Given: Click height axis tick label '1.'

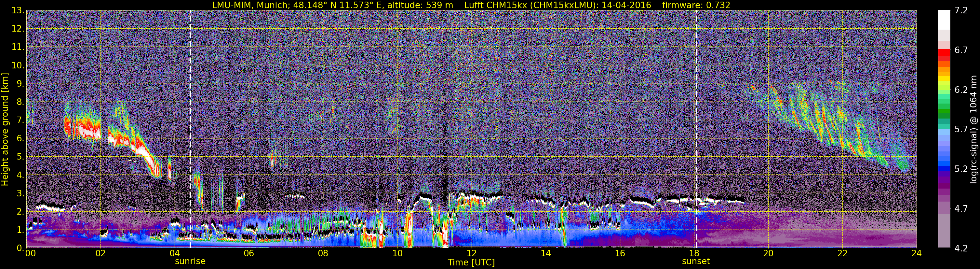Looking at the screenshot, I should [x=20, y=230].
